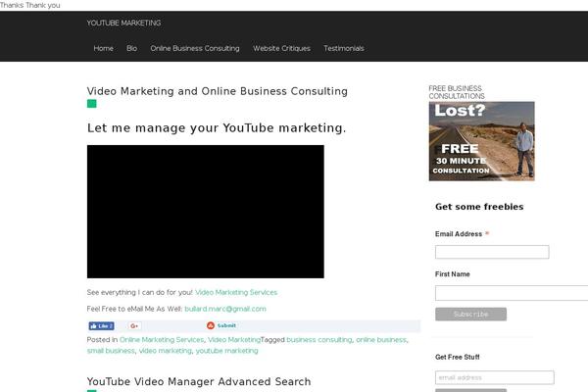Go to the Home menu item

point(104,48)
